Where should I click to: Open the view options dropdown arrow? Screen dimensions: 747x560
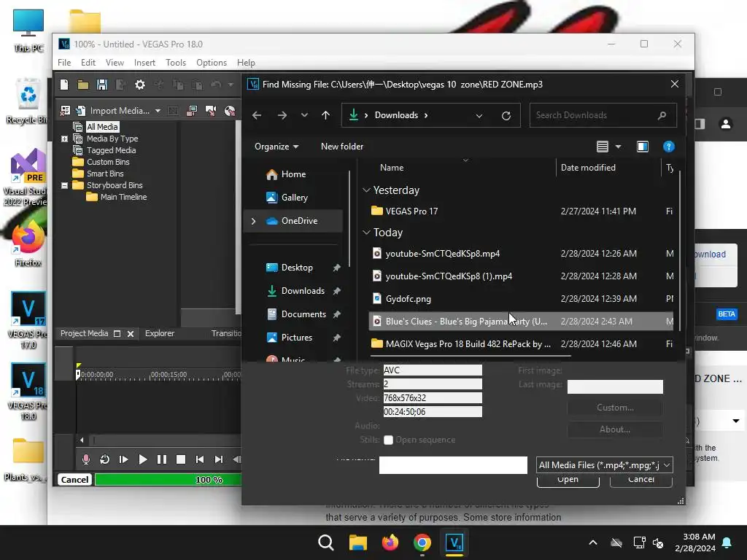click(x=619, y=147)
